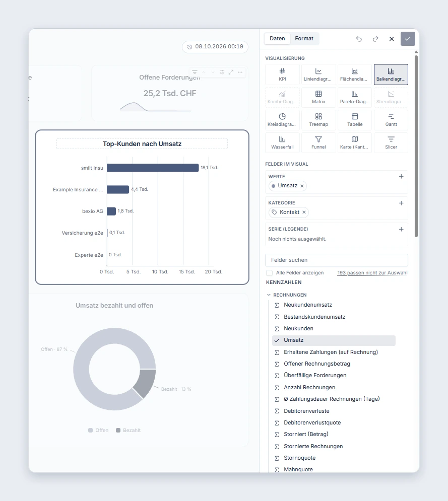
Task: Click the undo arrow icon
Action: pos(359,39)
